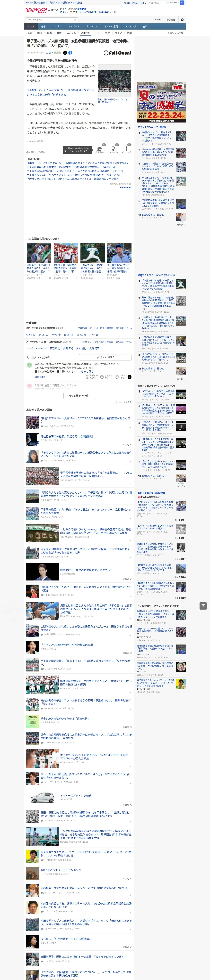This screenshot has width=210, height=980.
Task: Select the 国際 category tab
Action: click(49, 33)
